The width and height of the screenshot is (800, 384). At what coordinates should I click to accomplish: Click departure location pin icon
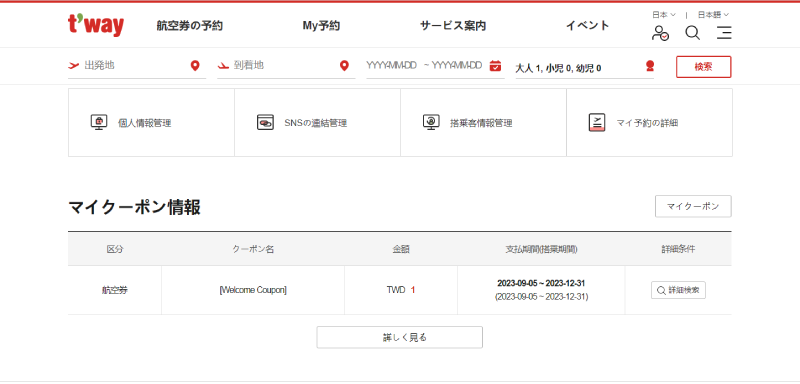[195, 66]
